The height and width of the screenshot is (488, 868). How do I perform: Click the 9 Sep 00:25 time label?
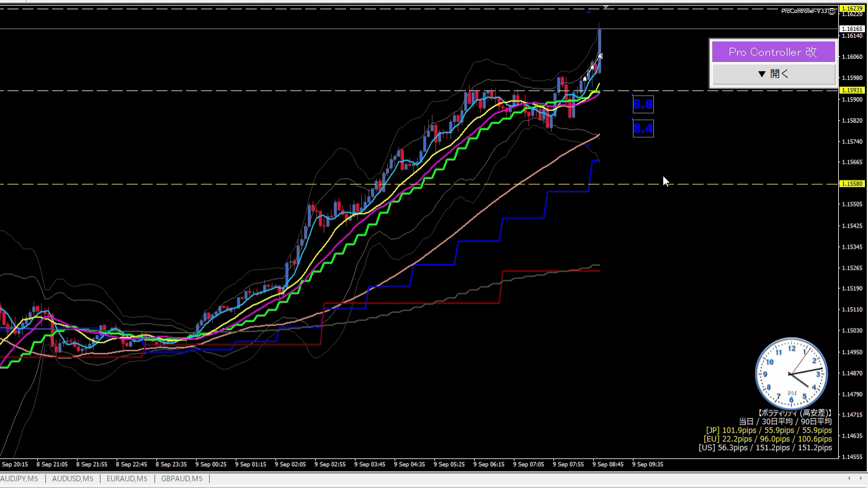[x=211, y=464]
